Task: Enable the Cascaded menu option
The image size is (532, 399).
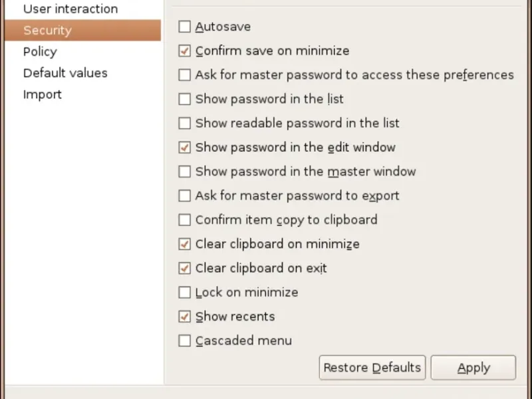Action: point(185,341)
